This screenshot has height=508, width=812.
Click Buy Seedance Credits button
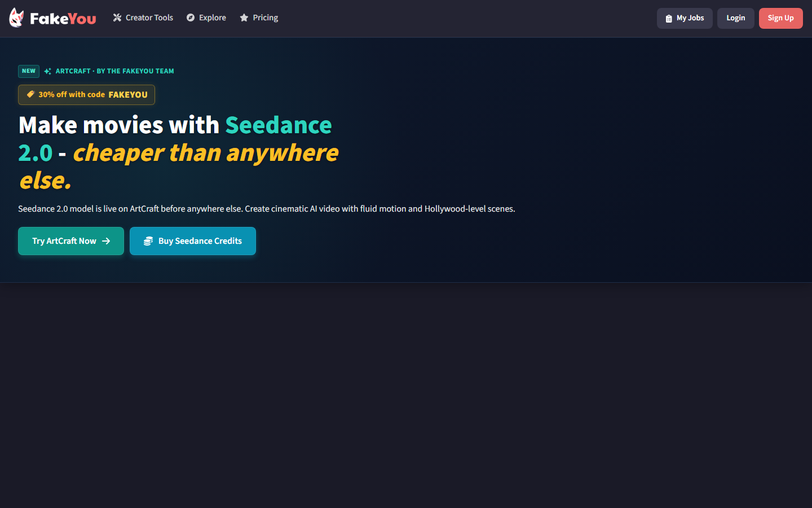(x=193, y=241)
